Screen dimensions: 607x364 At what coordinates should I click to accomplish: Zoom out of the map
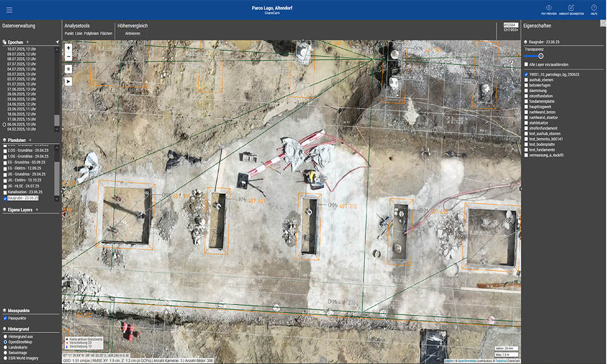click(68, 56)
